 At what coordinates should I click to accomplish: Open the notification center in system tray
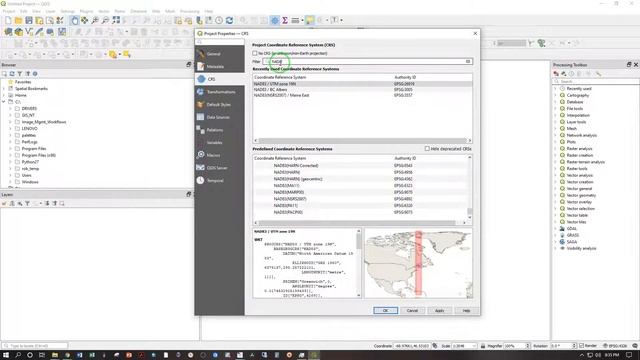click(629, 355)
